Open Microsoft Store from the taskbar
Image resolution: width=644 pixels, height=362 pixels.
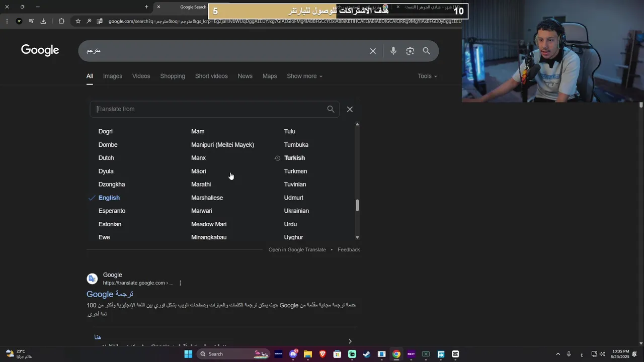click(x=338, y=354)
